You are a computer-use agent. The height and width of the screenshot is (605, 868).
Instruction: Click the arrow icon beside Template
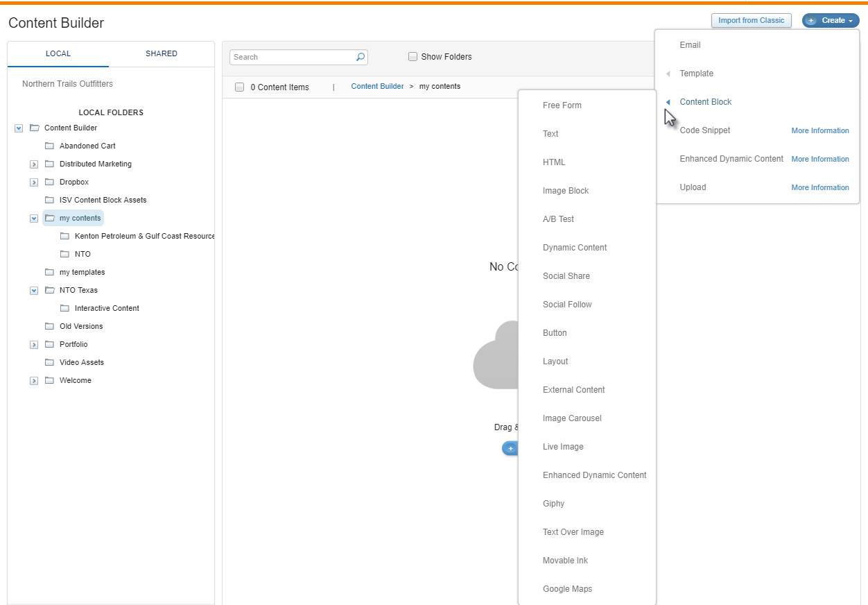668,74
